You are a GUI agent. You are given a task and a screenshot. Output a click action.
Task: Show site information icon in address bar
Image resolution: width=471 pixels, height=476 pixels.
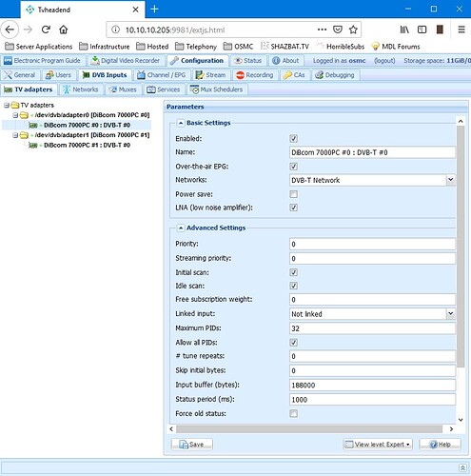(x=115, y=30)
